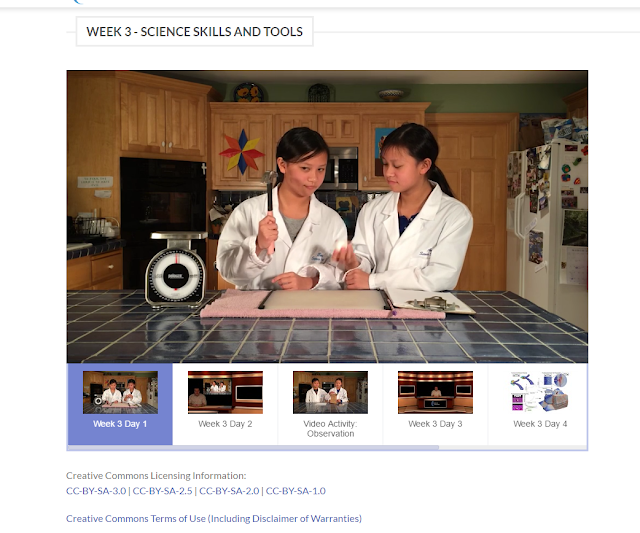Open Creative Commons Terms of Use link

(214, 519)
